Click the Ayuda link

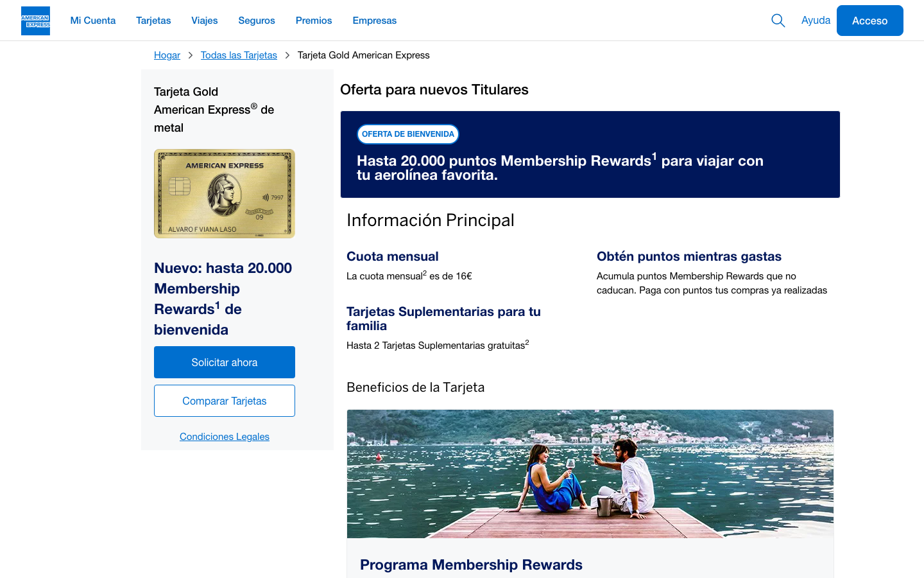816,21
